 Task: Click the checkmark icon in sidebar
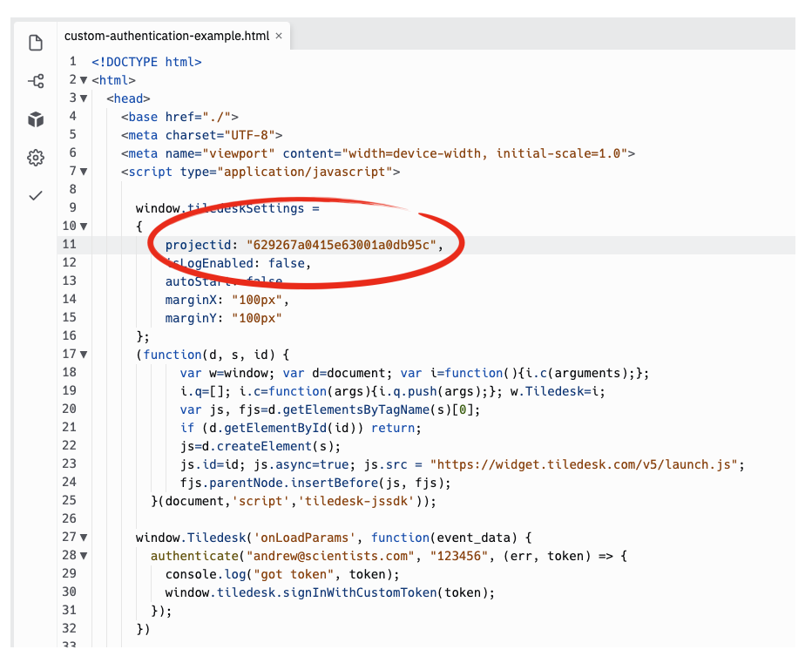[x=36, y=196]
